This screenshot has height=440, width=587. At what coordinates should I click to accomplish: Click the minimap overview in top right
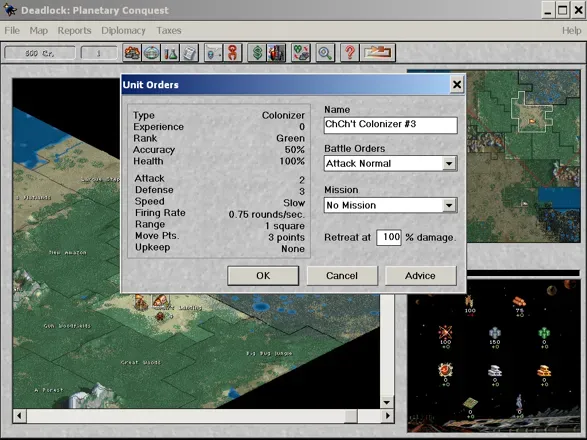[523, 156]
